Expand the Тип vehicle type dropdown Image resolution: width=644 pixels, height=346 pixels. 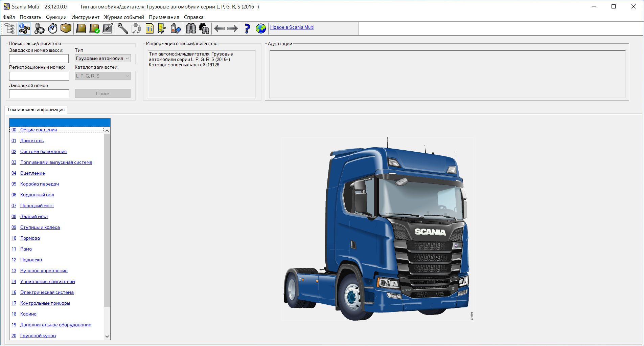102,59
